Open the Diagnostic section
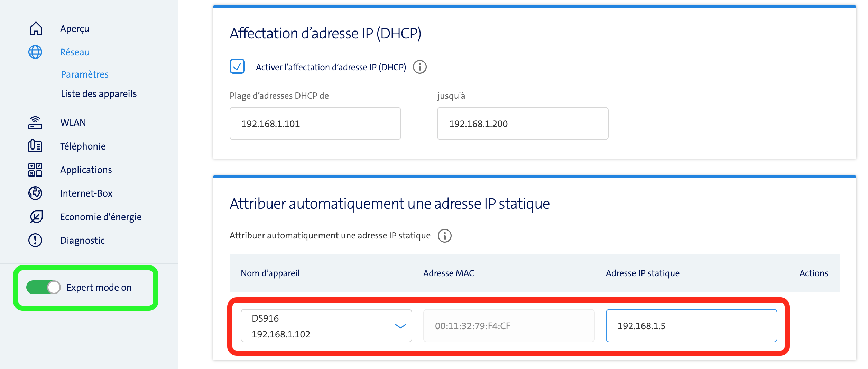868x369 pixels. coord(82,240)
